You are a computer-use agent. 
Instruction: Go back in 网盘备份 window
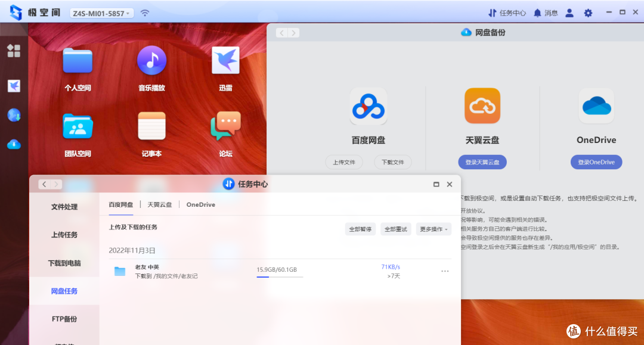(281, 33)
